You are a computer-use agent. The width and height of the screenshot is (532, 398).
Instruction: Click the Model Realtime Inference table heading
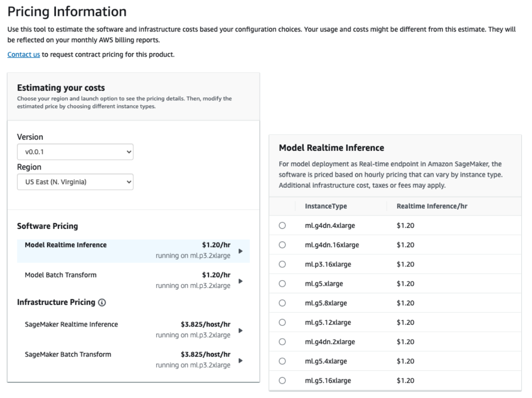(x=332, y=148)
